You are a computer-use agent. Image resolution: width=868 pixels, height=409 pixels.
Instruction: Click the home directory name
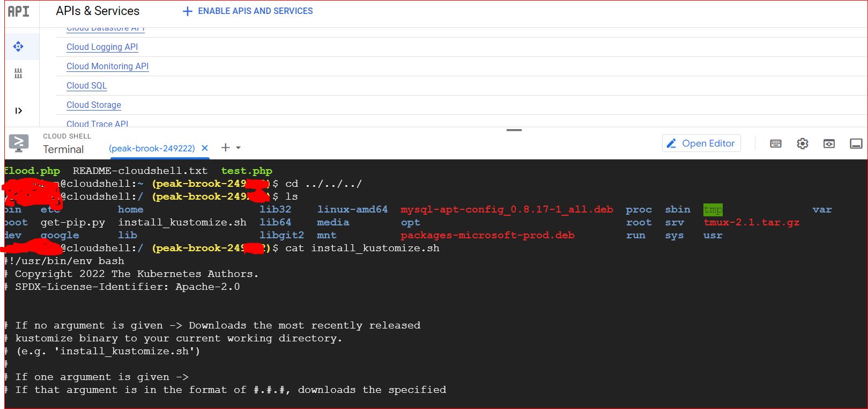click(131, 209)
